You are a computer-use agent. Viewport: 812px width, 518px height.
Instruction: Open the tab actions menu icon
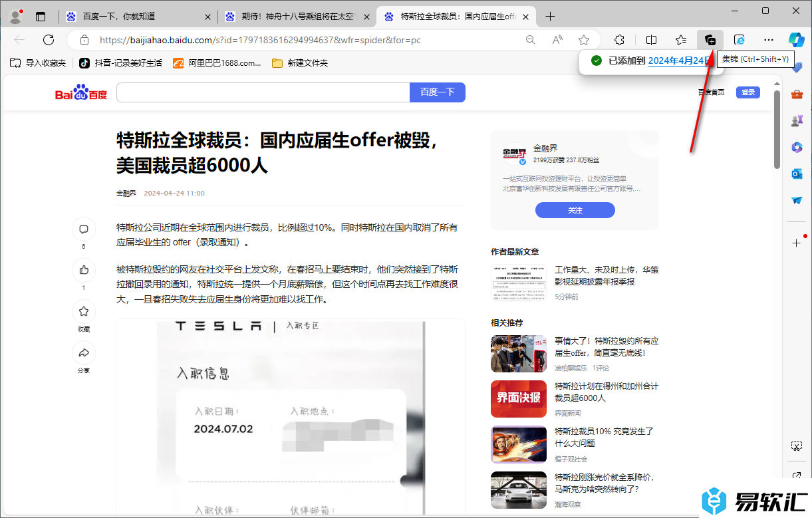coord(41,17)
